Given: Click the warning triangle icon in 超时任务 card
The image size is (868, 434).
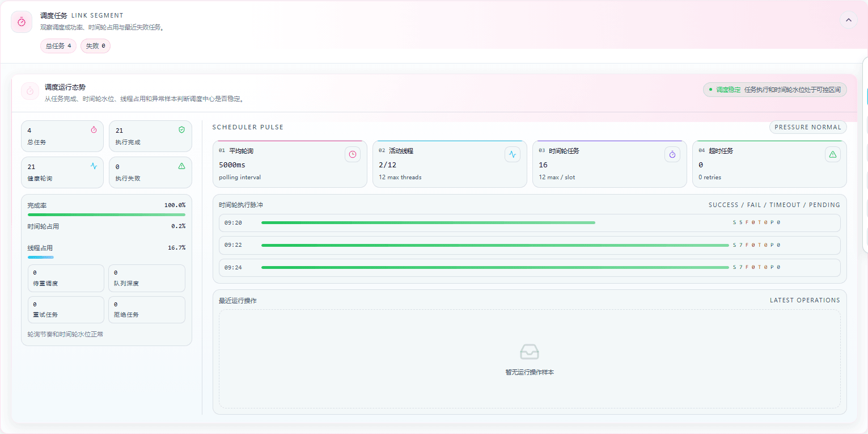Looking at the screenshot, I should pyautogui.click(x=832, y=154).
